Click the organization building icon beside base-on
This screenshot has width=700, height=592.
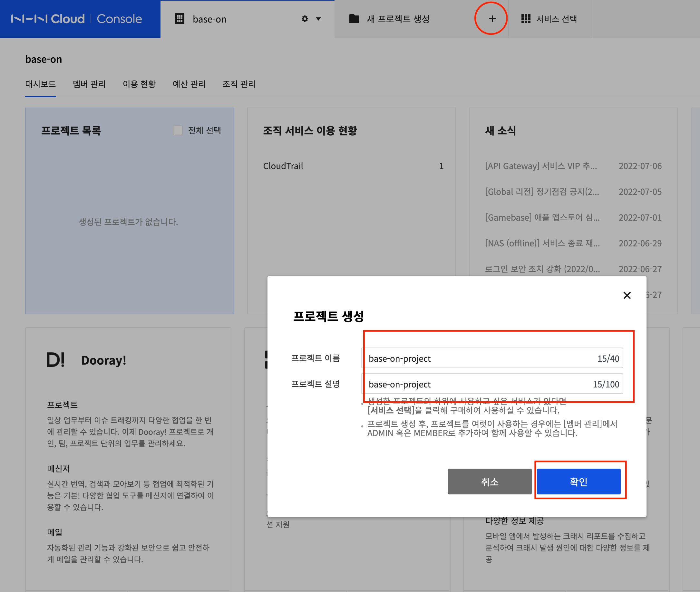180,19
